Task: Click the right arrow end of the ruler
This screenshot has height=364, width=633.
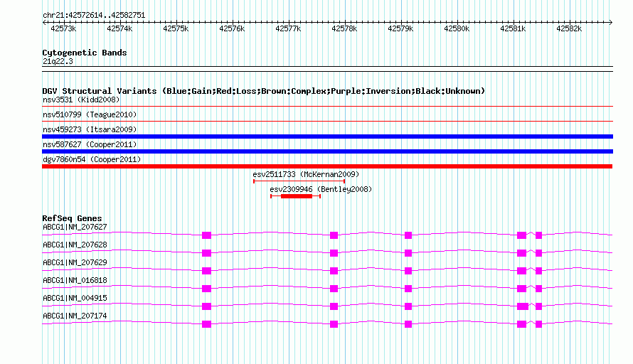Action: pos(610,23)
